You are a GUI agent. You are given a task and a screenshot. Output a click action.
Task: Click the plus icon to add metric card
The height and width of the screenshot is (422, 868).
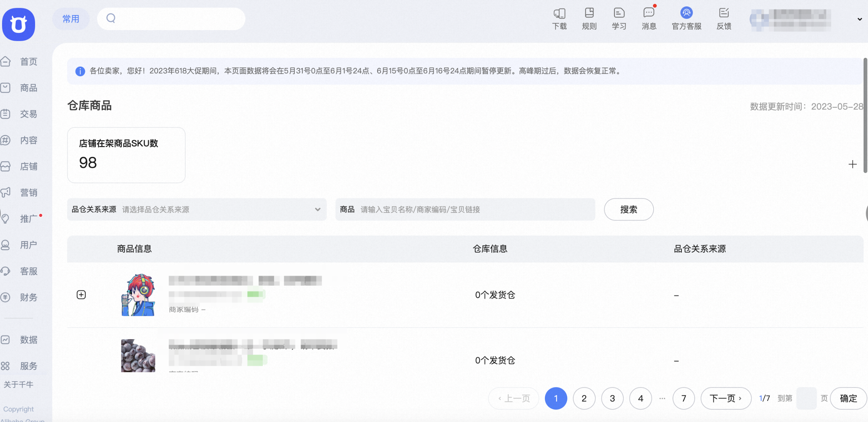(853, 164)
